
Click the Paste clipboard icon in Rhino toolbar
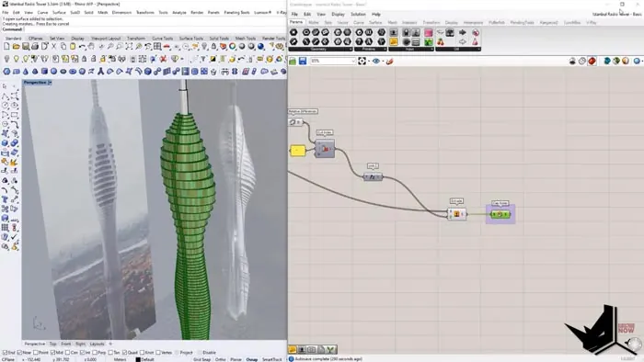click(x=73, y=46)
